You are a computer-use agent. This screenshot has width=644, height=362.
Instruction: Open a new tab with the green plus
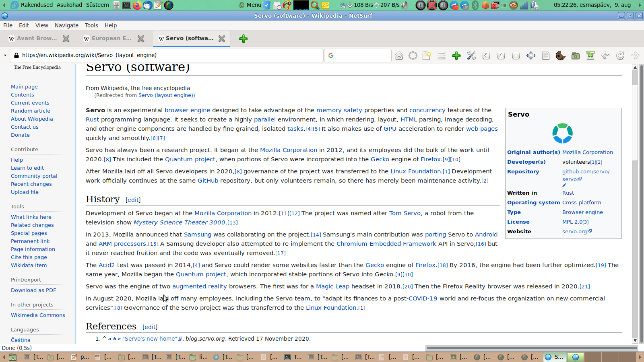[243, 39]
